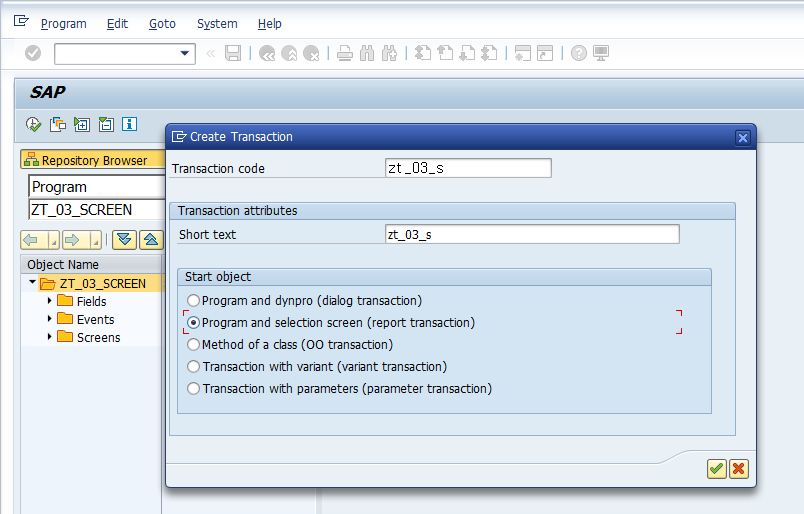Viewport: 804px width, 514px height.
Task: Click the Back double-arrow toolbar icon
Action: (267, 53)
